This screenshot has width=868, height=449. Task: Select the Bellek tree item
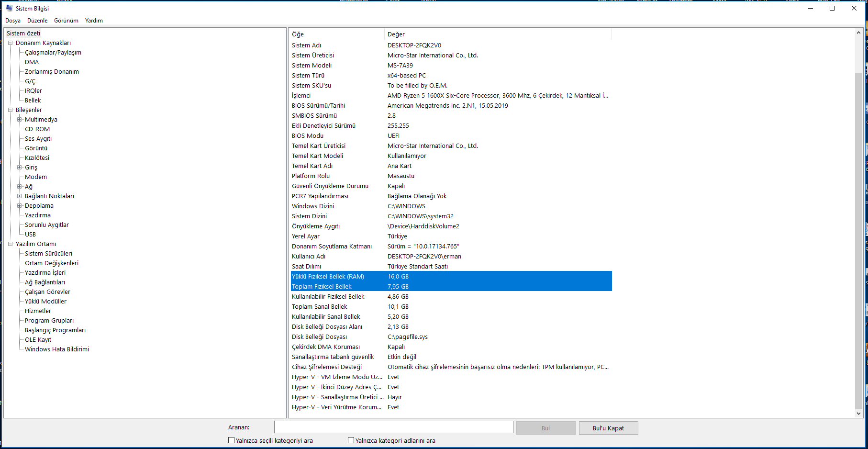click(33, 101)
